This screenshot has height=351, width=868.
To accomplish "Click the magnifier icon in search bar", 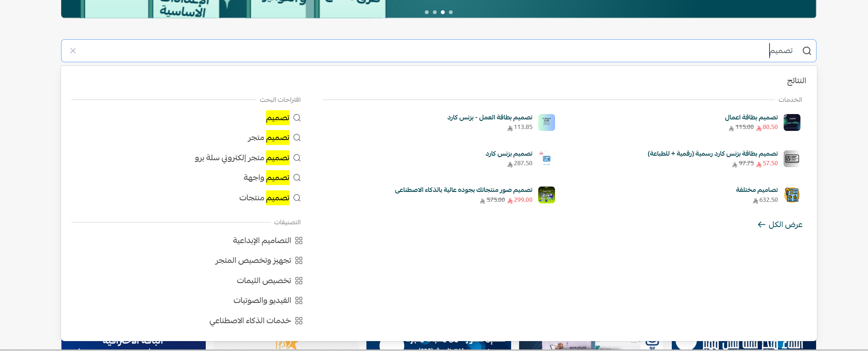I will (807, 51).
